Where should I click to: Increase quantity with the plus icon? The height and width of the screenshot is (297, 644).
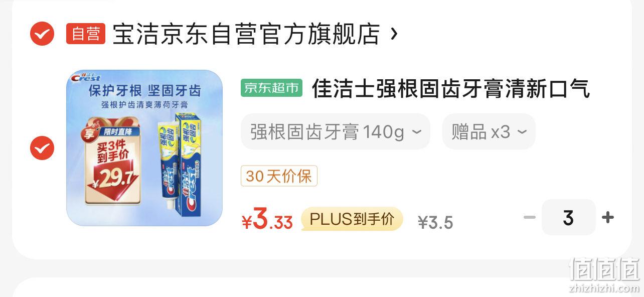pyautogui.click(x=608, y=218)
